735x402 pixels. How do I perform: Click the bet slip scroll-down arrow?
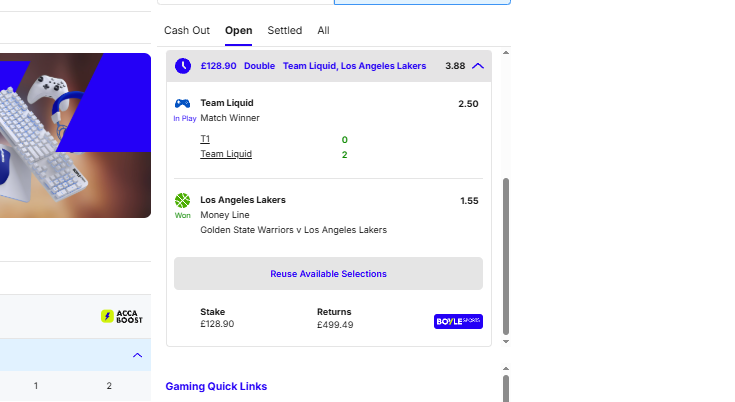pyautogui.click(x=506, y=342)
